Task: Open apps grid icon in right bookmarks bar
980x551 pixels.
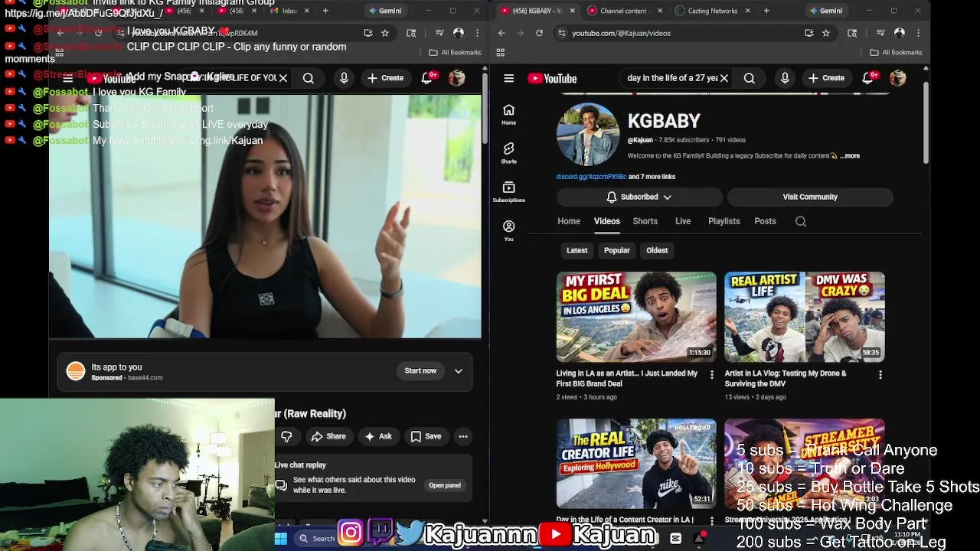Action: (500, 52)
